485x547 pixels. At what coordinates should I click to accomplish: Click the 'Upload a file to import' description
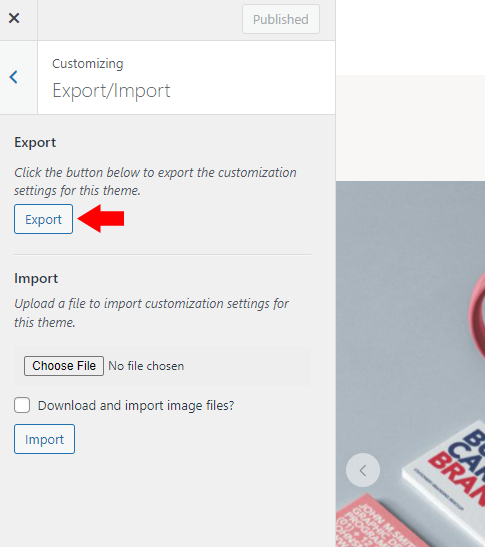pyautogui.click(x=151, y=313)
